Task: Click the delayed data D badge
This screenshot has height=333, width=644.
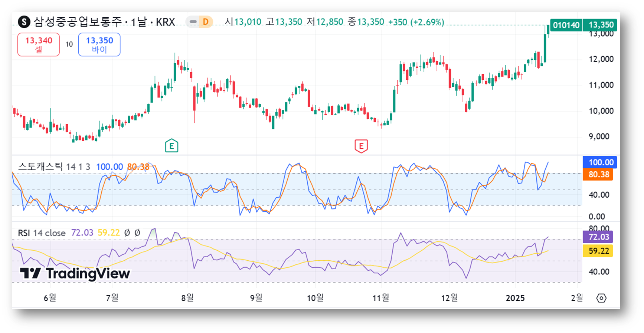Action: click(x=205, y=22)
